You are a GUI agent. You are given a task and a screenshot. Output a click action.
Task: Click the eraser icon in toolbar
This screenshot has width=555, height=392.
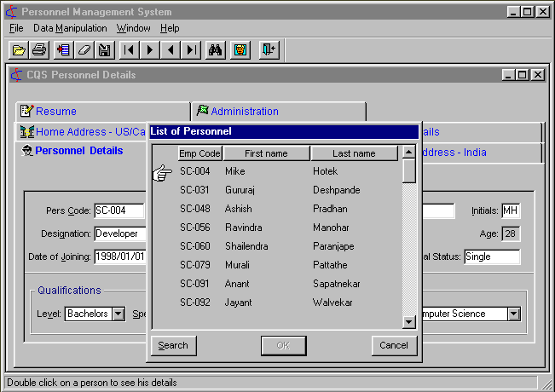tap(84, 50)
